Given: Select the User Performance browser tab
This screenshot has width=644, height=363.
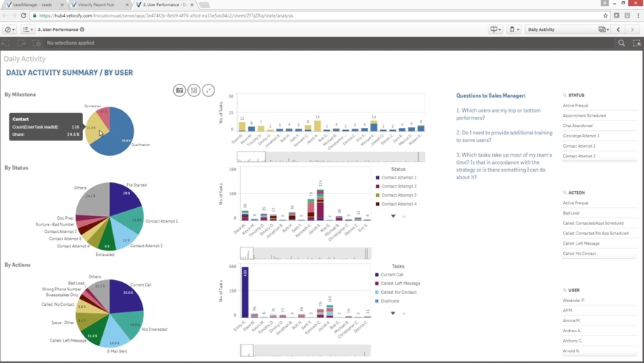Looking at the screenshot, I should click(x=164, y=4).
